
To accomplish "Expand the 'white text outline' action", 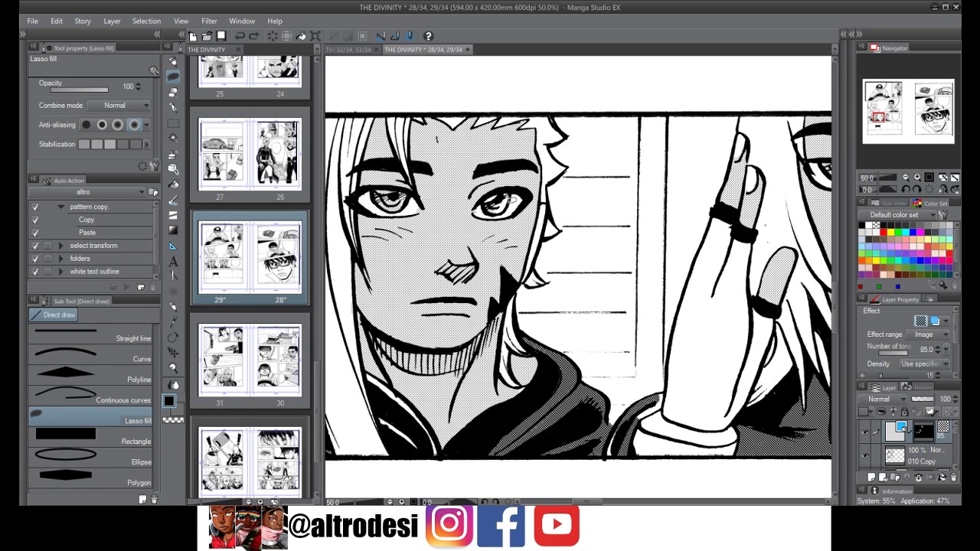I will point(60,272).
